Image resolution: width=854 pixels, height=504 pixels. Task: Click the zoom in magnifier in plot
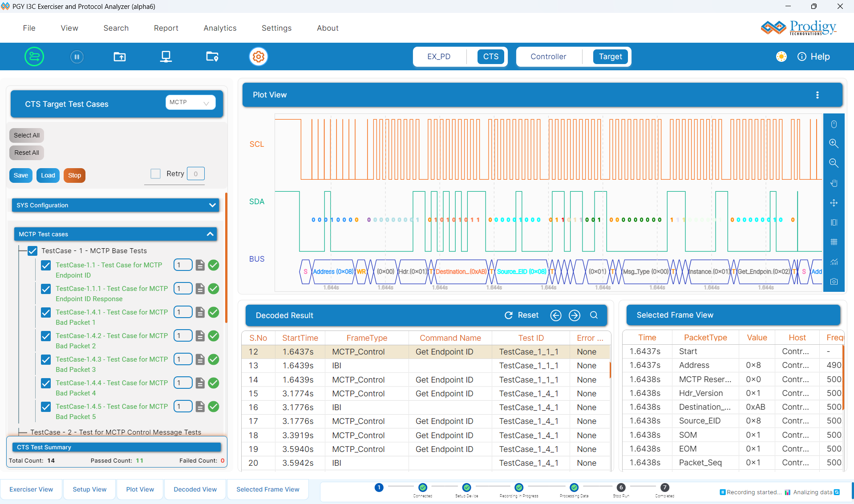[x=834, y=143]
